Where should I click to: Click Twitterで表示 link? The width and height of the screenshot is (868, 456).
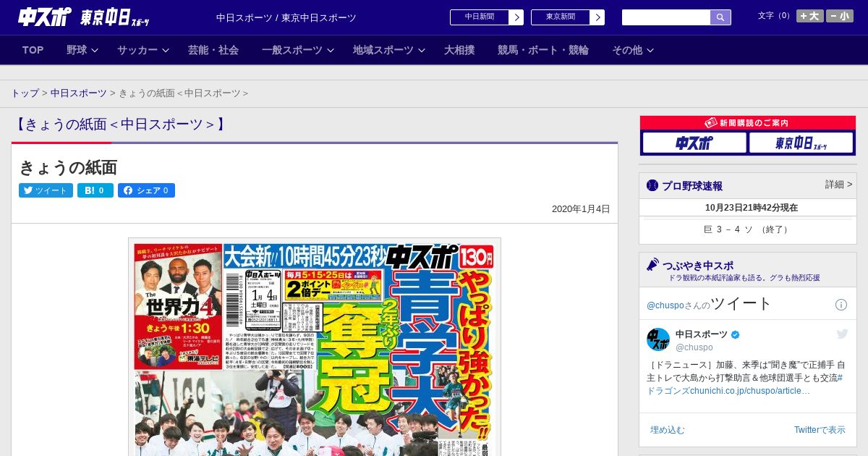coord(820,430)
